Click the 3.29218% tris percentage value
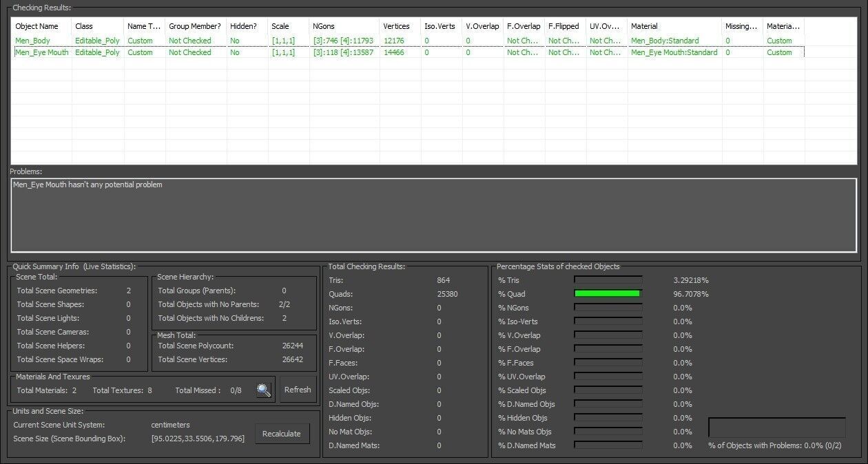This screenshot has width=868, height=464. [x=691, y=280]
